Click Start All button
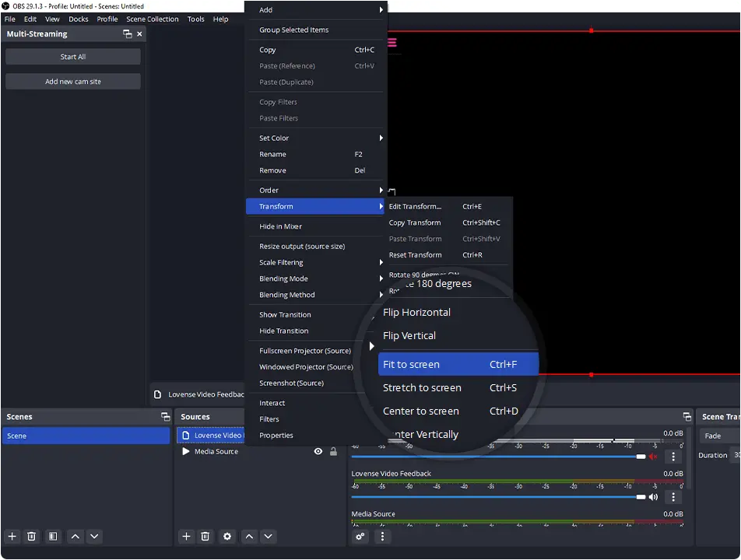Screen dimensions: 741x560 pos(73,57)
